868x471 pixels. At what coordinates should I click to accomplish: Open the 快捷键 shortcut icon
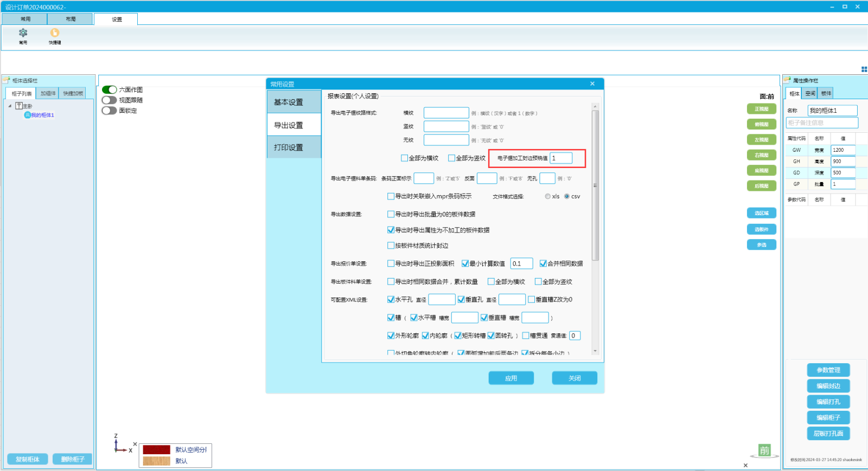(55, 33)
